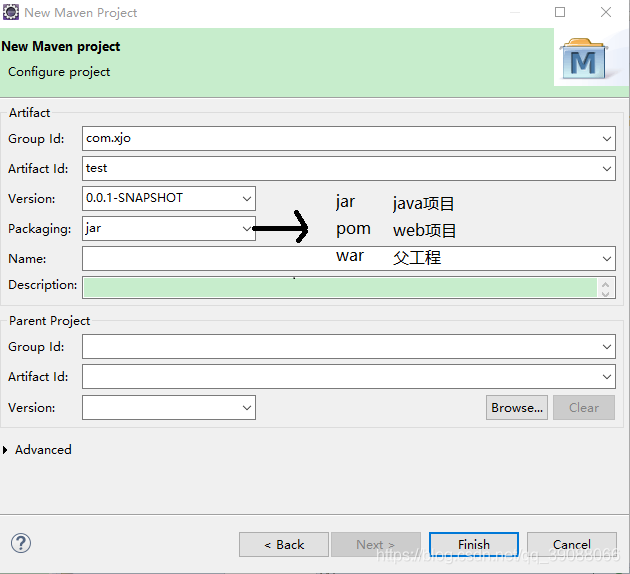The width and height of the screenshot is (630, 574).
Task: Click the Maven M folder icon
Action: point(584,59)
